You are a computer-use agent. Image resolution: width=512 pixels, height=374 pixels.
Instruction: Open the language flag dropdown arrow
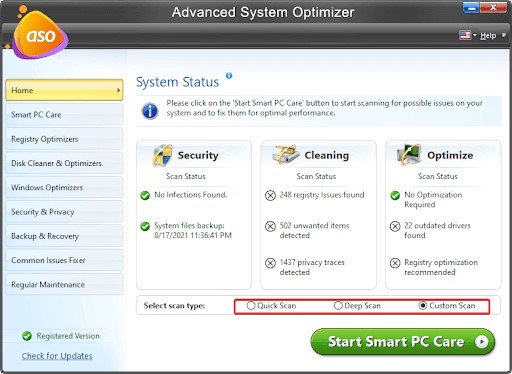tap(475, 35)
